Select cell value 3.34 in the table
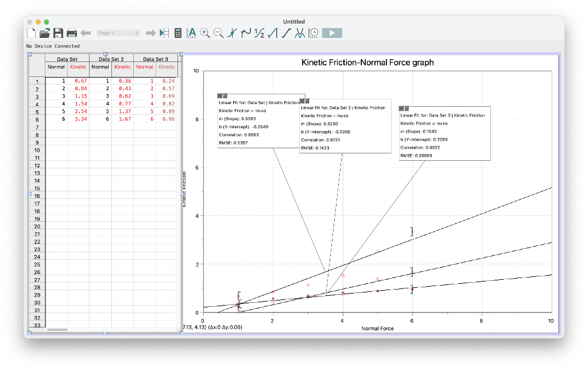588x370 pixels. pos(80,119)
